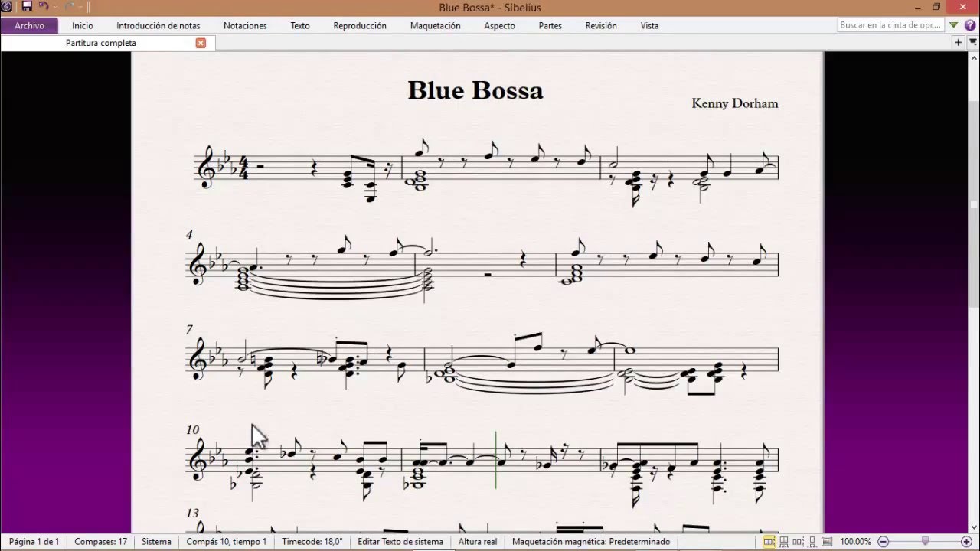980x551 pixels.
Task: Open the undo history dropdown arrow
Action: coord(55,8)
